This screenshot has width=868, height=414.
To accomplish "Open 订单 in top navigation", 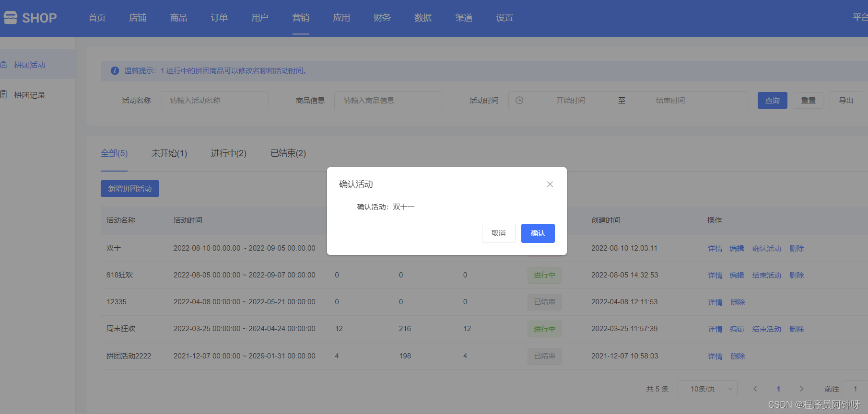I will [219, 18].
